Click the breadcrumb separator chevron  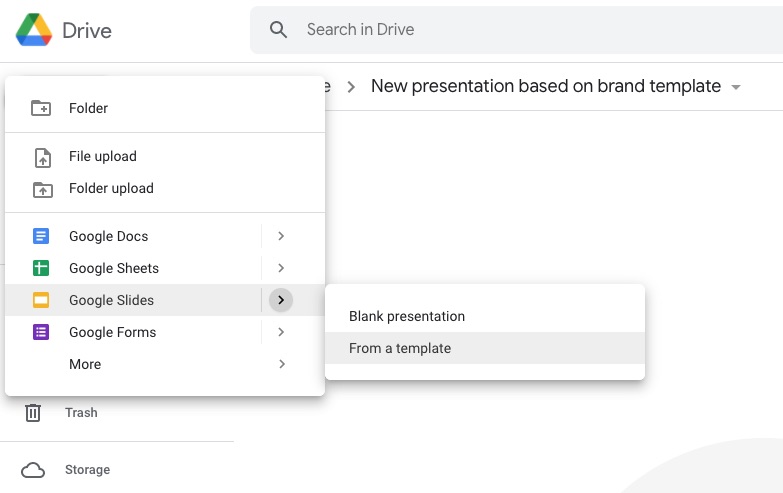point(351,87)
